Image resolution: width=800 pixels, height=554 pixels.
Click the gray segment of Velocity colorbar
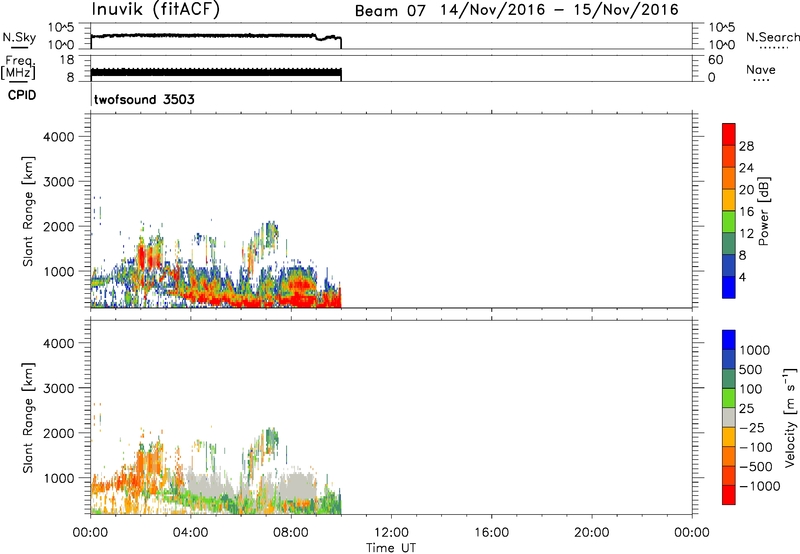coord(729,417)
